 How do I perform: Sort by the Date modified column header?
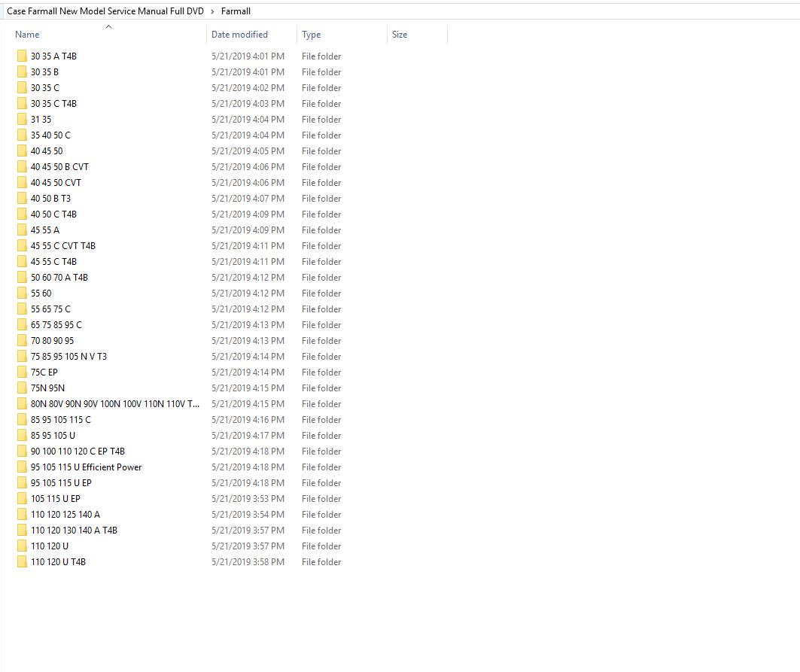[x=239, y=35]
